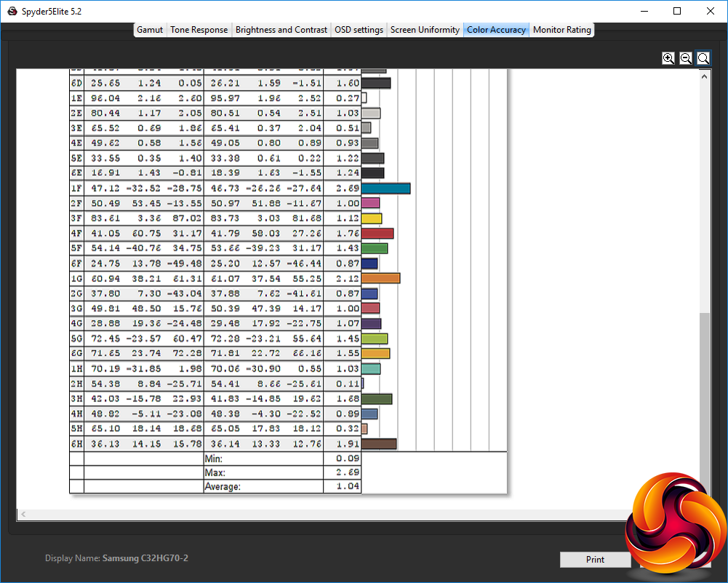Click the row label 6D

coord(76,83)
